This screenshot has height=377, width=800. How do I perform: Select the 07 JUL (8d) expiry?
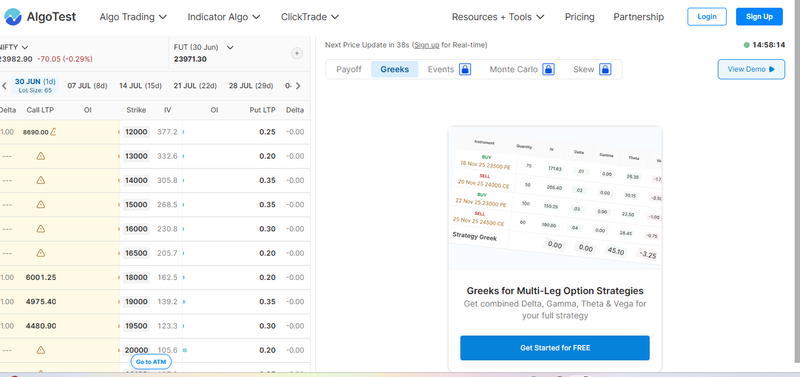[87, 86]
